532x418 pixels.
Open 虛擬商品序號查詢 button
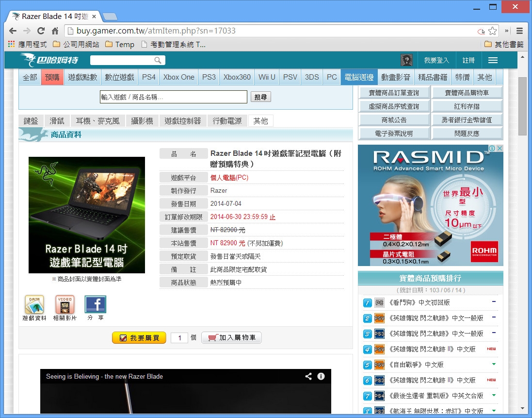click(x=394, y=106)
